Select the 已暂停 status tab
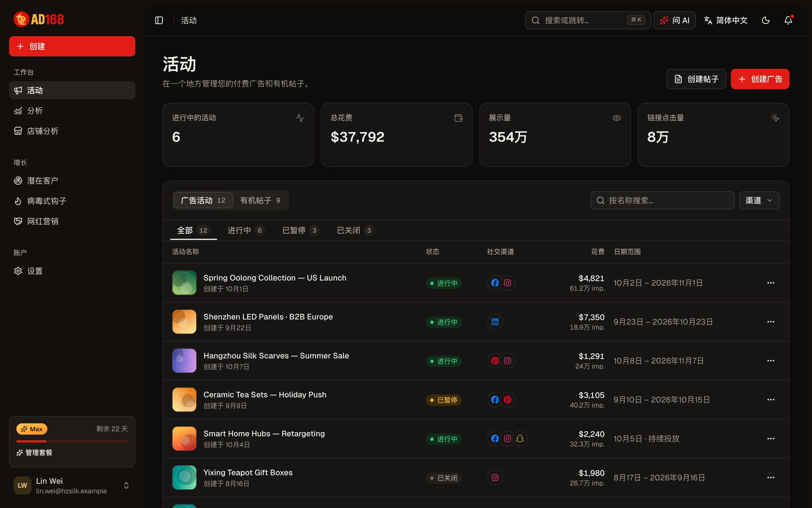Screen dimensions: 812x508 301,231
